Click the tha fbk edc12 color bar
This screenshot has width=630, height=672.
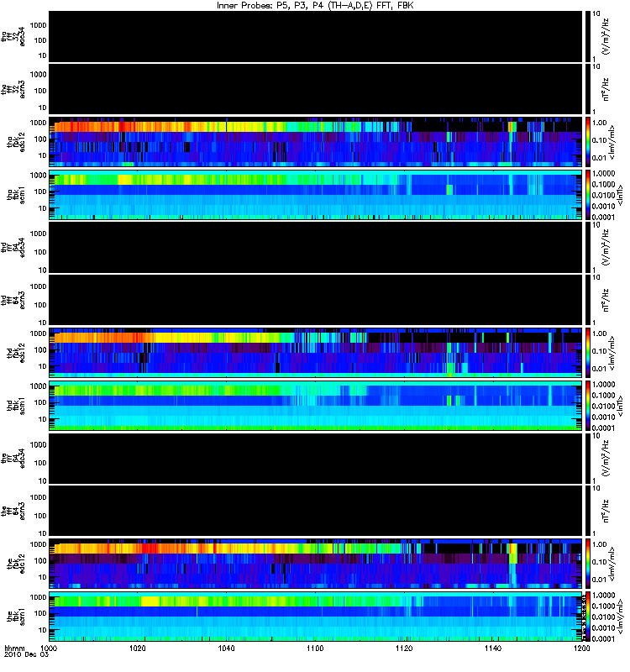click(588, 142)
